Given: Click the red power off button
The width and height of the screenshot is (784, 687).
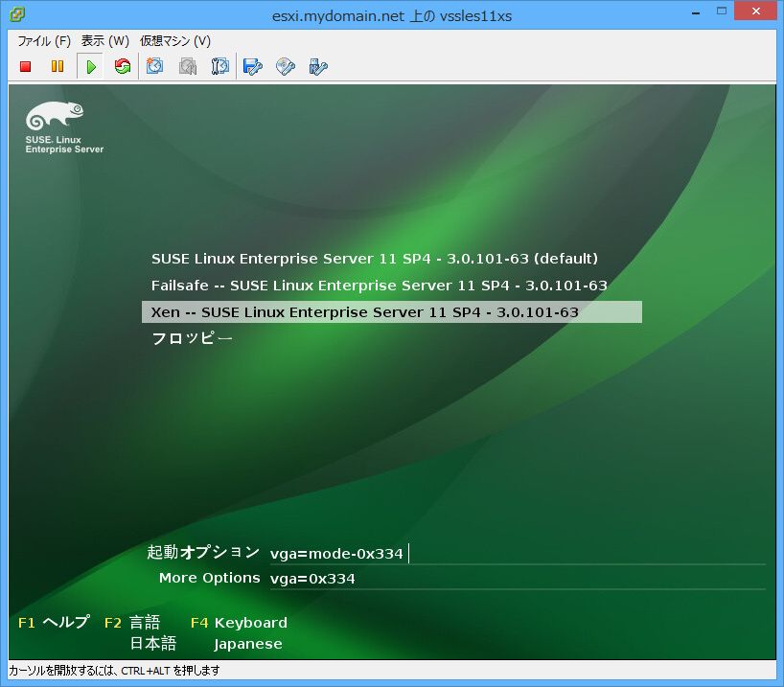Looking at the screenshot, I should [26, 66].
